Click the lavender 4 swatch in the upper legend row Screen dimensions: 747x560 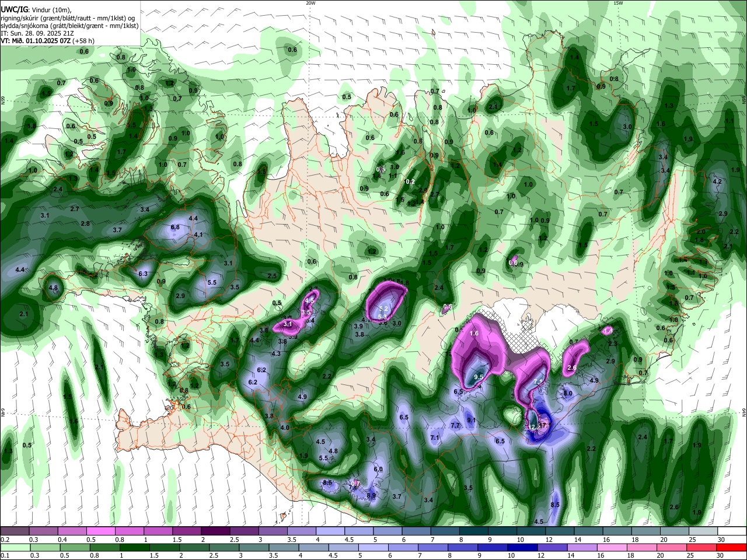point(330,531)
